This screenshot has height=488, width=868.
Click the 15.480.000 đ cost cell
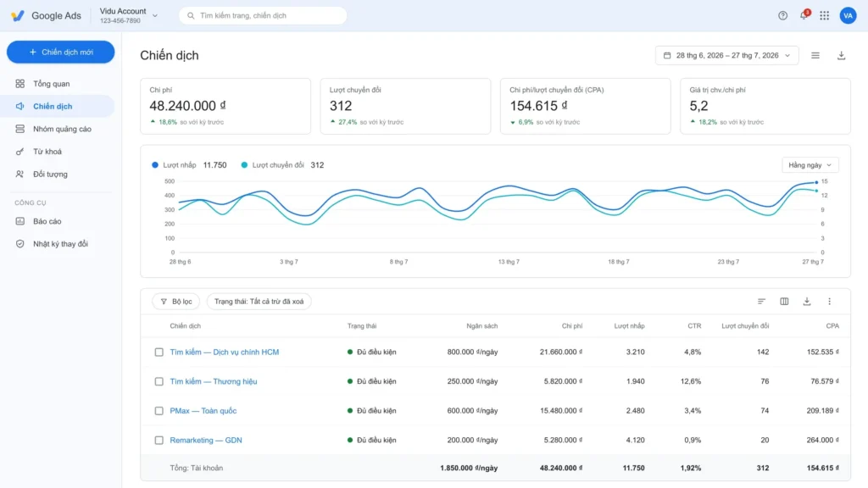[x=561, y=411]
